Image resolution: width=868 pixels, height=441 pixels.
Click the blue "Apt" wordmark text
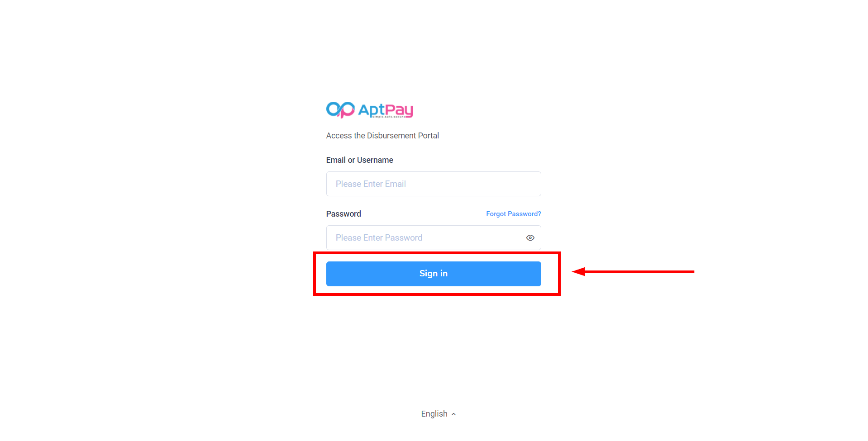[x=371, y=109]
